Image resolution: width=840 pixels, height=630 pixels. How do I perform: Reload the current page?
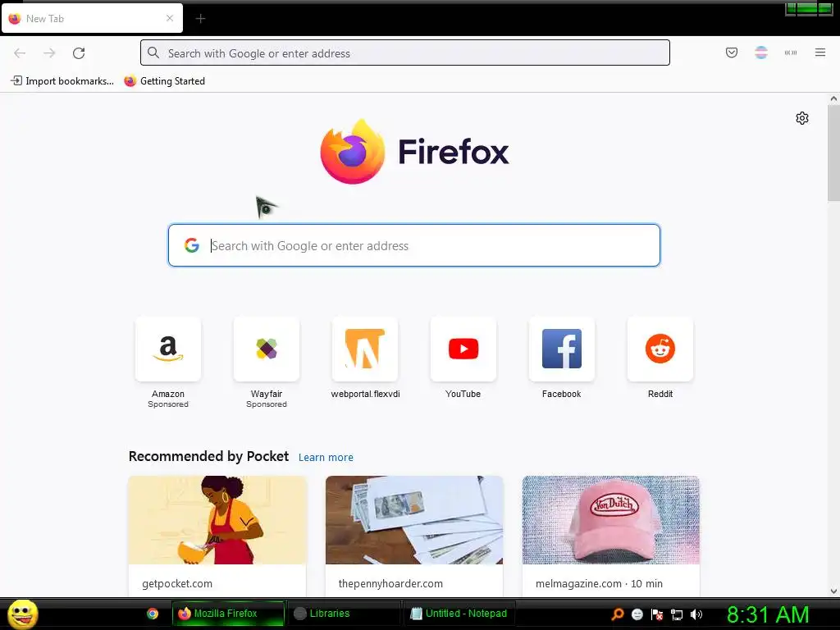click(x=79, y=53)
